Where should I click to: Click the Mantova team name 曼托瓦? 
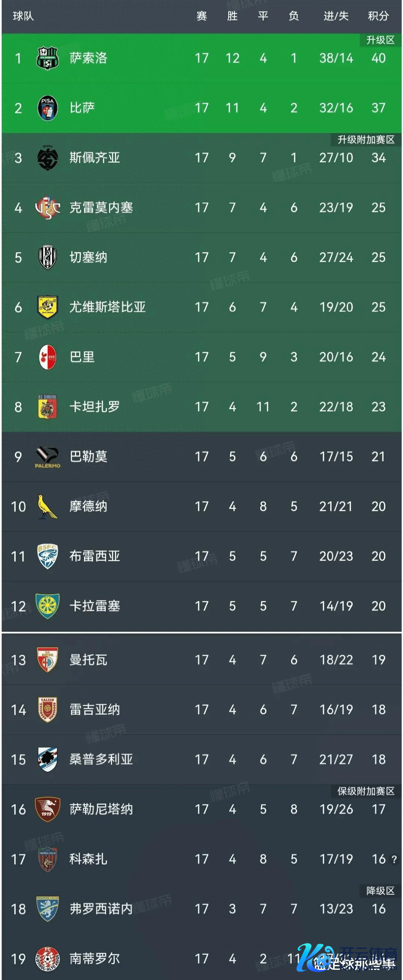(x=88, y=660)
